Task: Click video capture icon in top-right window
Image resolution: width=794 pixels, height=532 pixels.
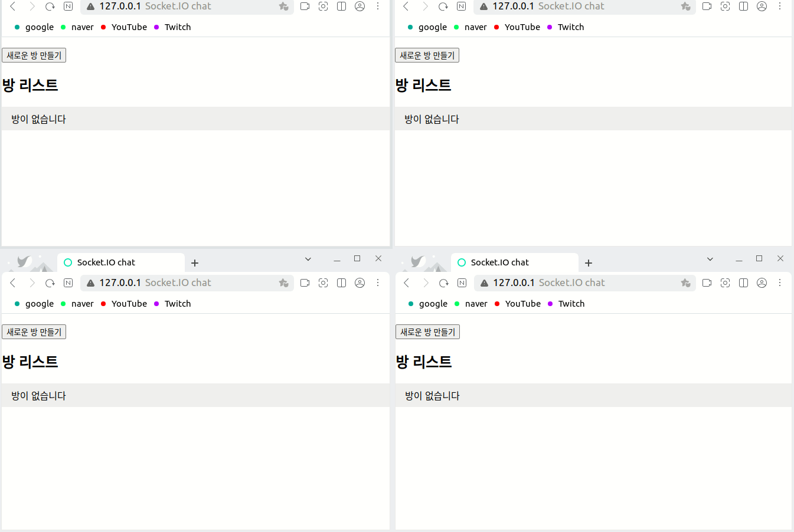Action: click(x=707, y=6)
